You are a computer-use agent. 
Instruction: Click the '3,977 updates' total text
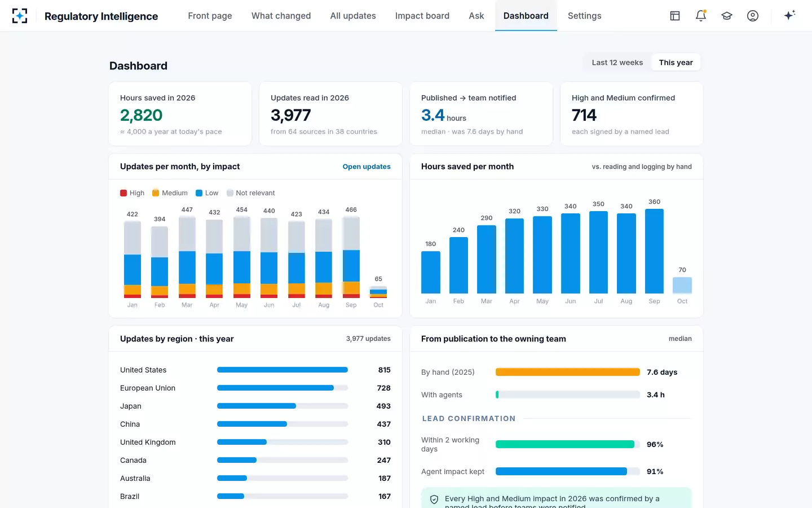point(368,339)
